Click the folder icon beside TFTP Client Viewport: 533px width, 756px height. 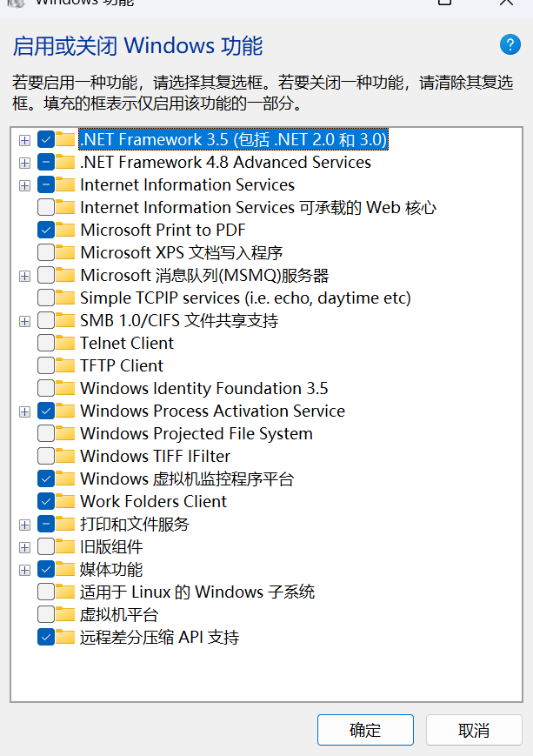(65, 365)
